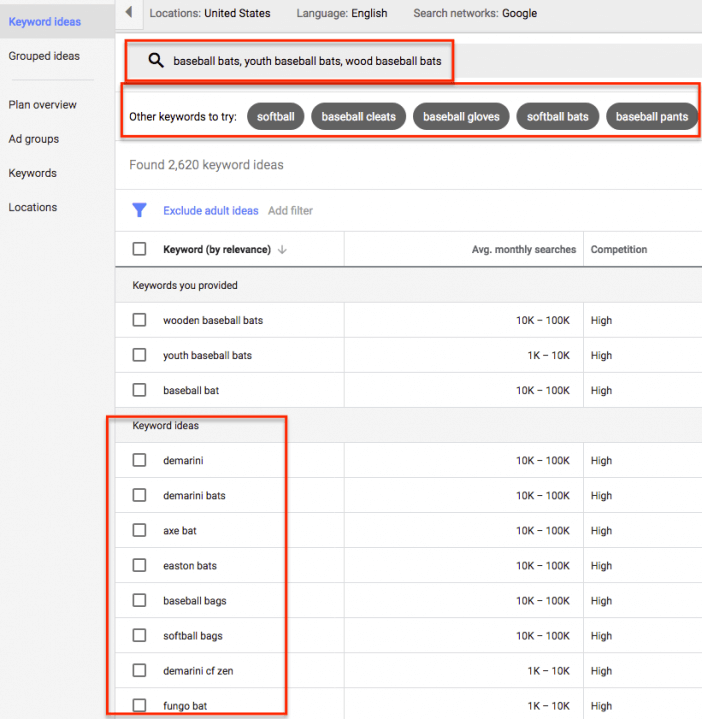Tick the wooden baseball bats checkbox
702x719 pixels.
coord(139,320)
